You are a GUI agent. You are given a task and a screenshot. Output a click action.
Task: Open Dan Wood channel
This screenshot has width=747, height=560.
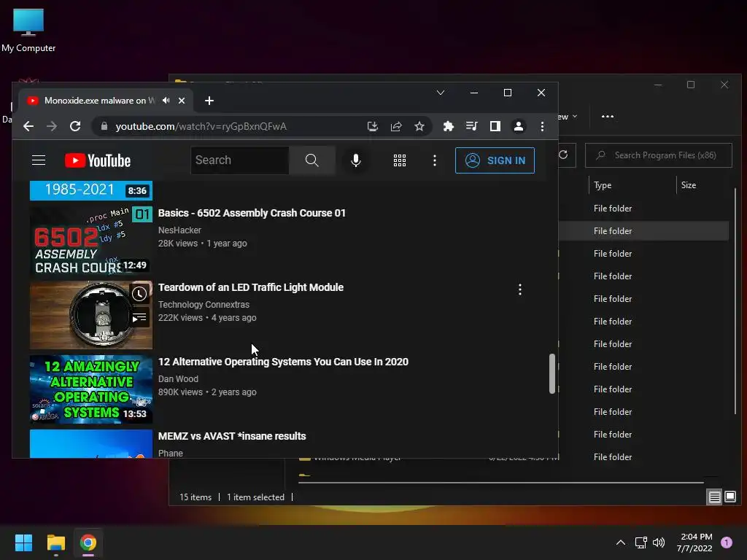(x=178, y=378)
